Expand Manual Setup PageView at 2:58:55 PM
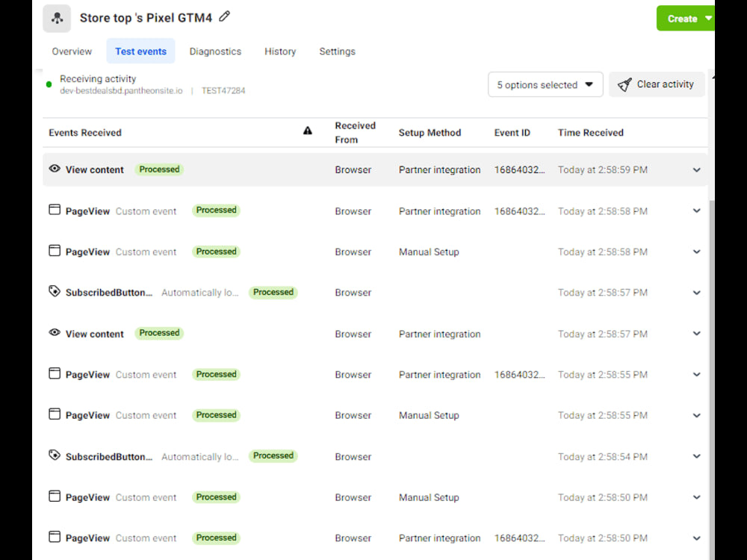Viewport: 747px width, 560px height. pos(696,416)
